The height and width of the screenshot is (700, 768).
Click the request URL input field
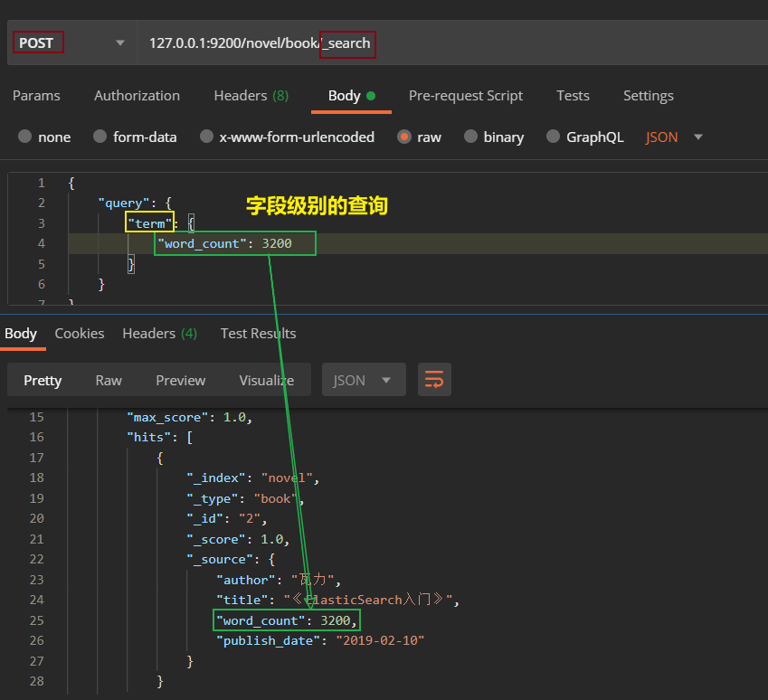click(x=452, y=43)
